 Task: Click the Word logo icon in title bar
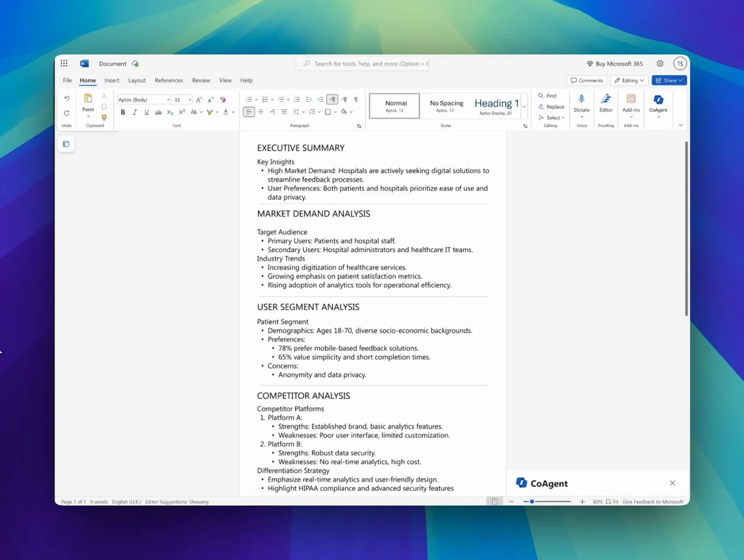84,63
